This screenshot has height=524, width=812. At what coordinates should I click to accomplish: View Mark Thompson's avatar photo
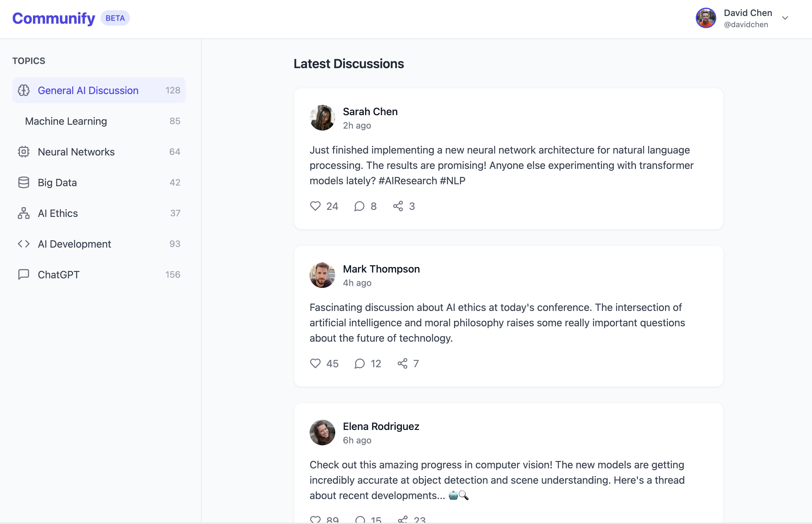pos(322,275)
